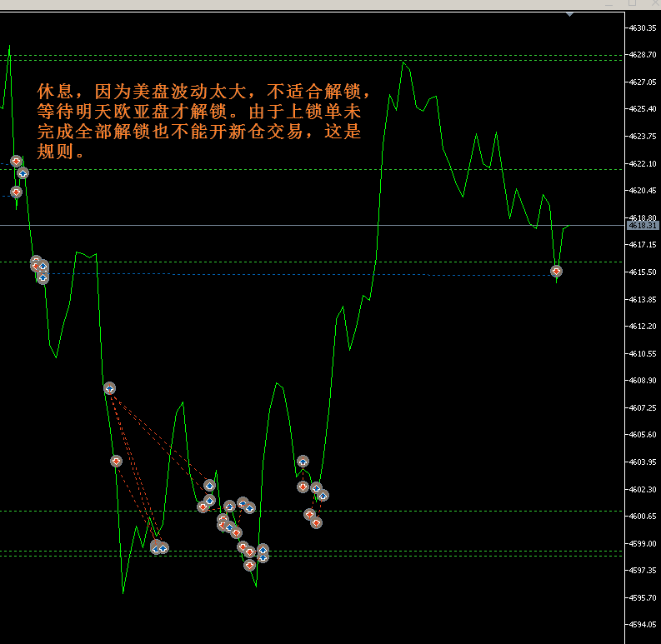The width and height of the screenshot is (661, 644).
Task: Click the rightmost sell marker near 4615.50
Action: pos(556,271)
